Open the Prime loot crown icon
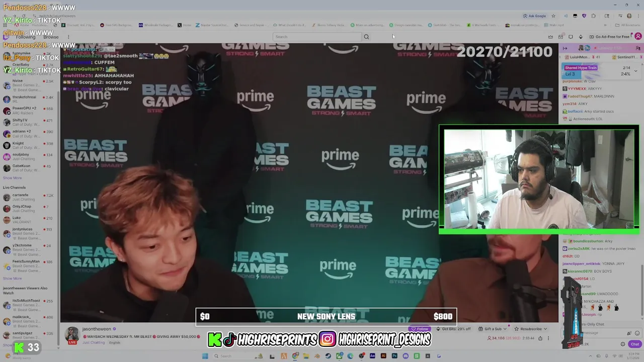Image resolution: width=644 pixels, height=362 pixels. pos(550,37)
